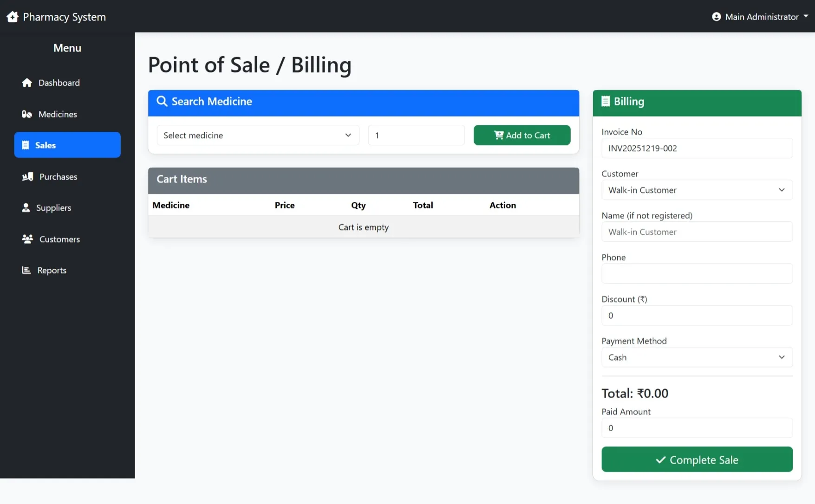Navigate to the Suppliers menu item
The width and height of the screenshot is (815, 504).
54,207
